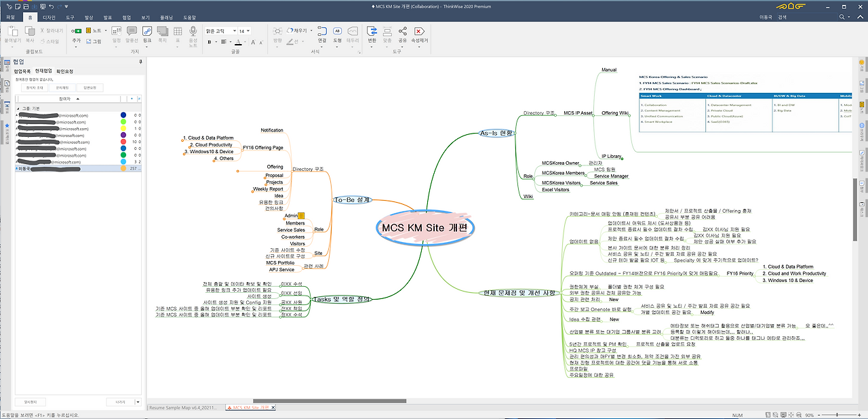
Task: Close the MCS KM Site 개편 document tab
Action: 275,407
